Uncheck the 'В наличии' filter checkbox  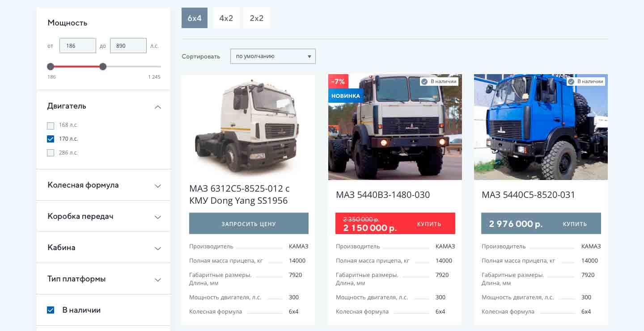(x=51, y=310)
